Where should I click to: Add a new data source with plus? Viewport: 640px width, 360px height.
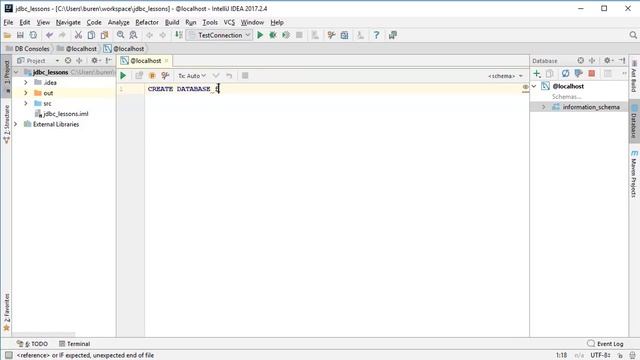click(537, 73)
